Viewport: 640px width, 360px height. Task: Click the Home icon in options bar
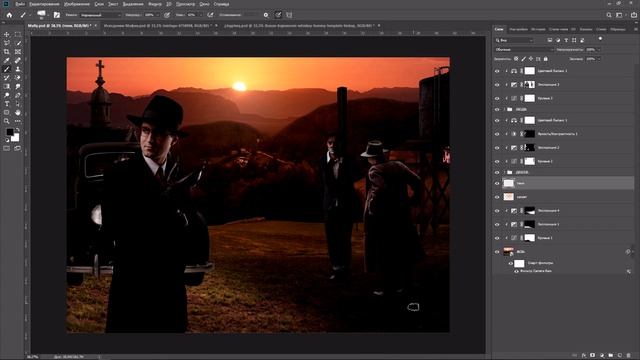click(9, 15)
